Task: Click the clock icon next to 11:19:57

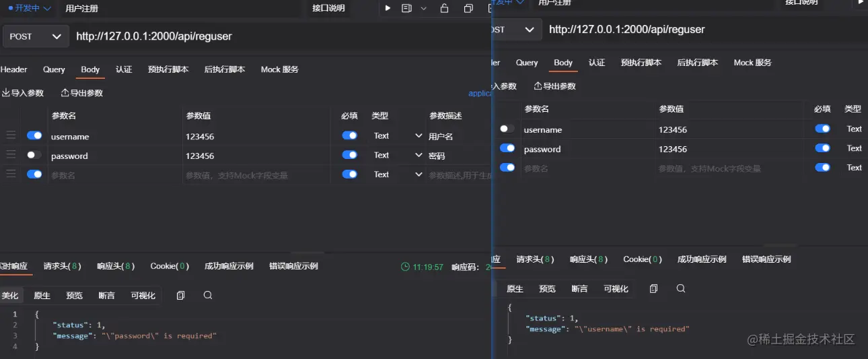Action: pyautogui.click(x=405, y=267)
